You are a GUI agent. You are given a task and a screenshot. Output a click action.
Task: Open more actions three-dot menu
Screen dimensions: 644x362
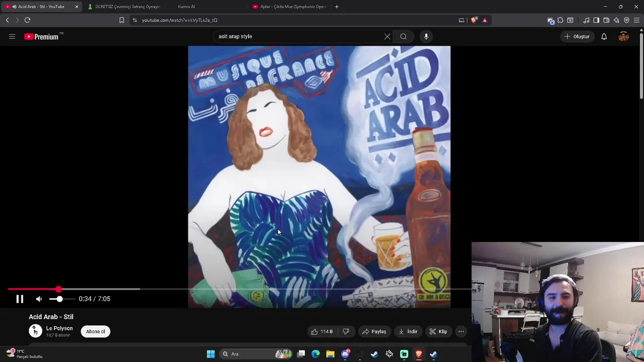pos(461,331)
